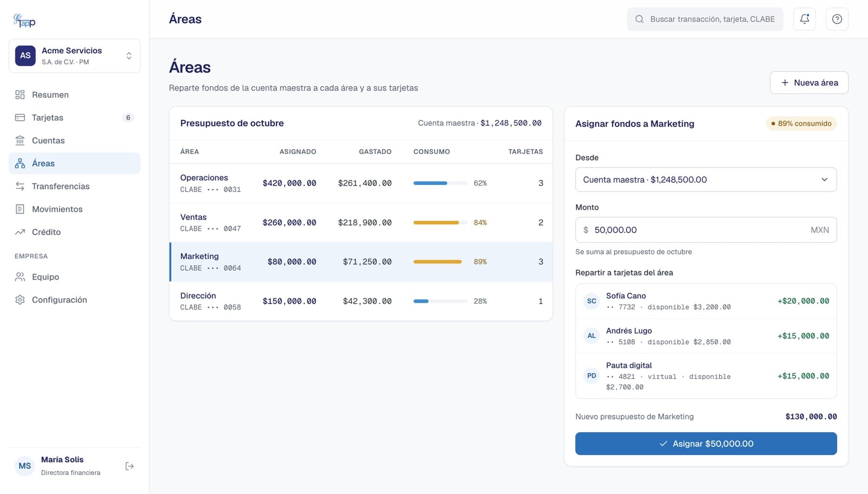The height and width of the screenshot is (494, 868).
Task: Click Sofía Cano's +$20,000.00 amount
Action: click(x=803, y=301)
